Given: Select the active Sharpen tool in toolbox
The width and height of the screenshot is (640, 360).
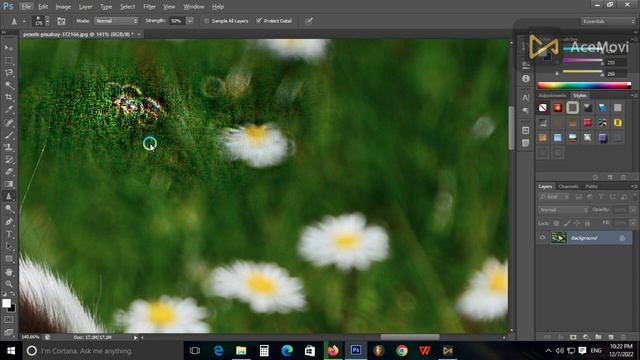Looking at the screenshot, I should (9, 196).
